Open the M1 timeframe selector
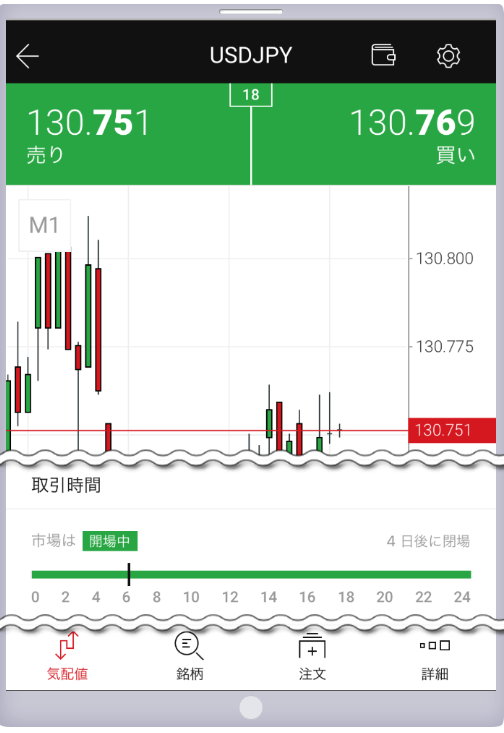Image resolution: width=504 pixels, height=733 pixels. (x=44, y=225)
